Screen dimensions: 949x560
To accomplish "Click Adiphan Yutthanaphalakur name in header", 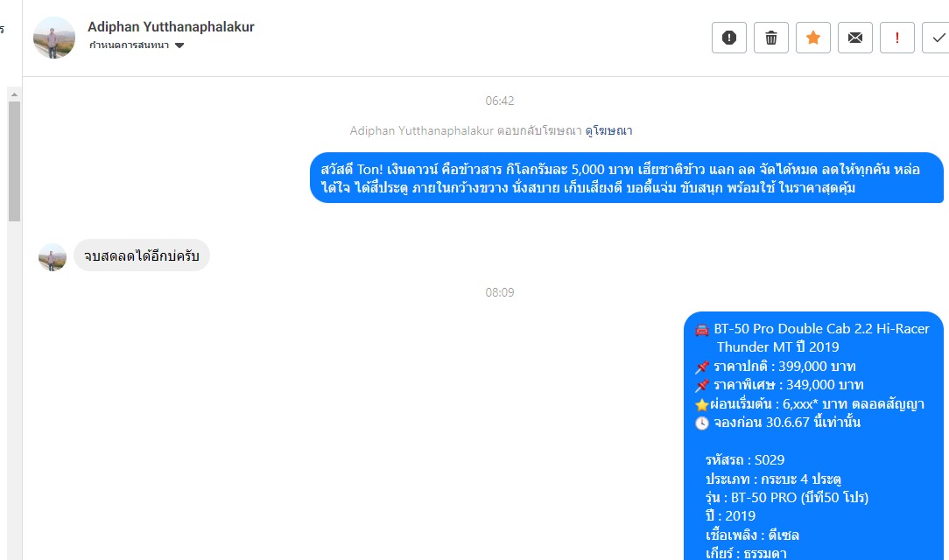I will point(171,26).
